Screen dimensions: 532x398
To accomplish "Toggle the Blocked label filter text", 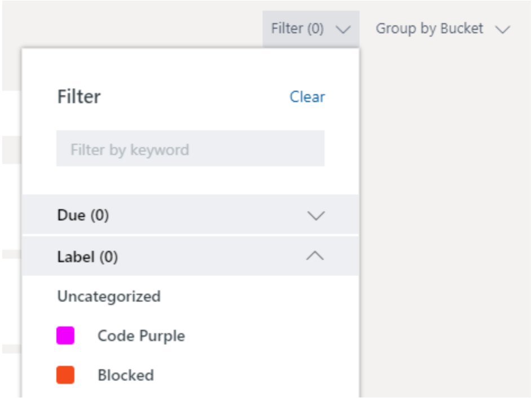I will (x=125, y=375).
